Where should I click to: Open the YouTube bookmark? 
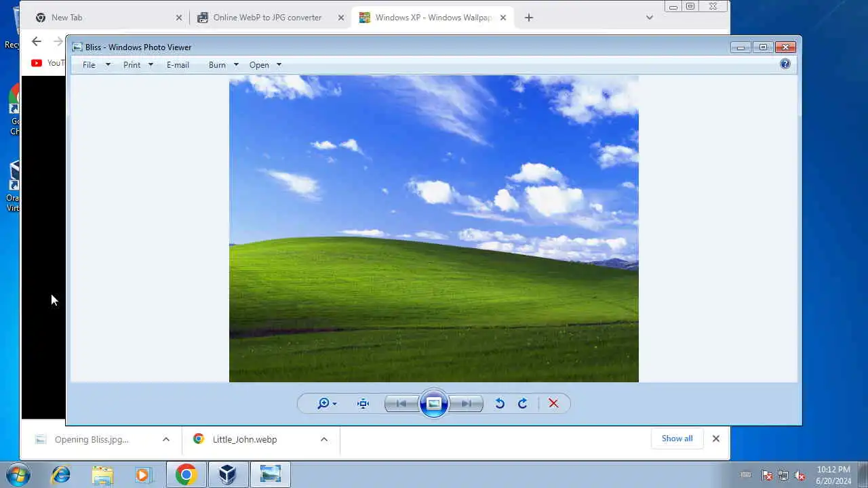[47, 63]
